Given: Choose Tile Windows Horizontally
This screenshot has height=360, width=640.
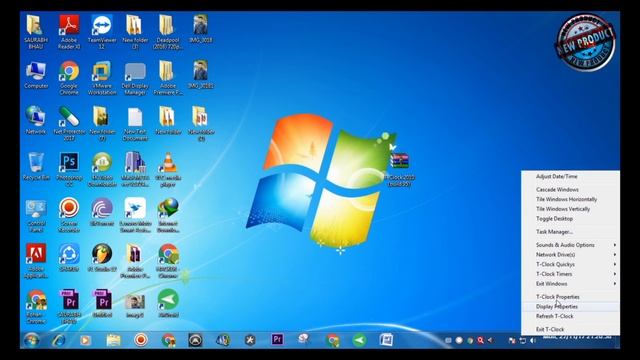Looking at the screenshot, I should point(571,199).
